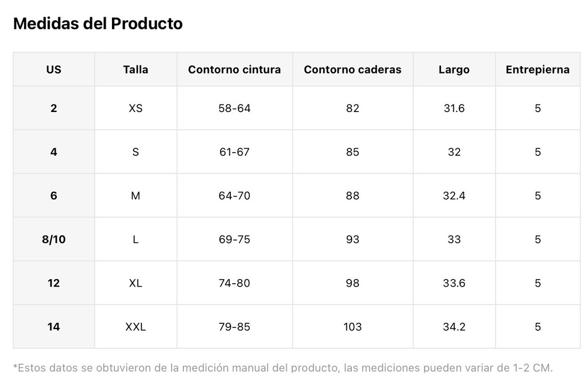Screen dimensions: 588x382
Task: Select US size 12 row header
Action: 53,283
